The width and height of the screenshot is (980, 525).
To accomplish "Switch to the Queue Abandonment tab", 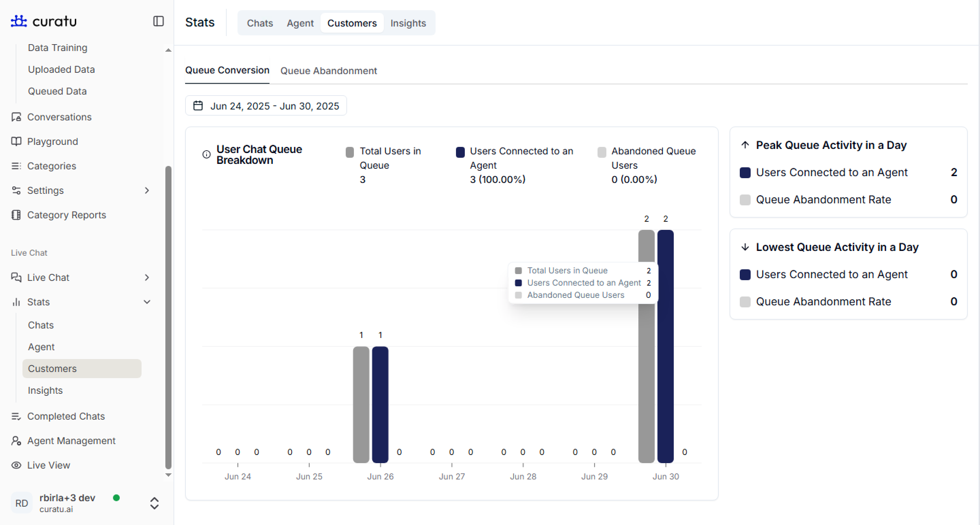I will [328, 71].
